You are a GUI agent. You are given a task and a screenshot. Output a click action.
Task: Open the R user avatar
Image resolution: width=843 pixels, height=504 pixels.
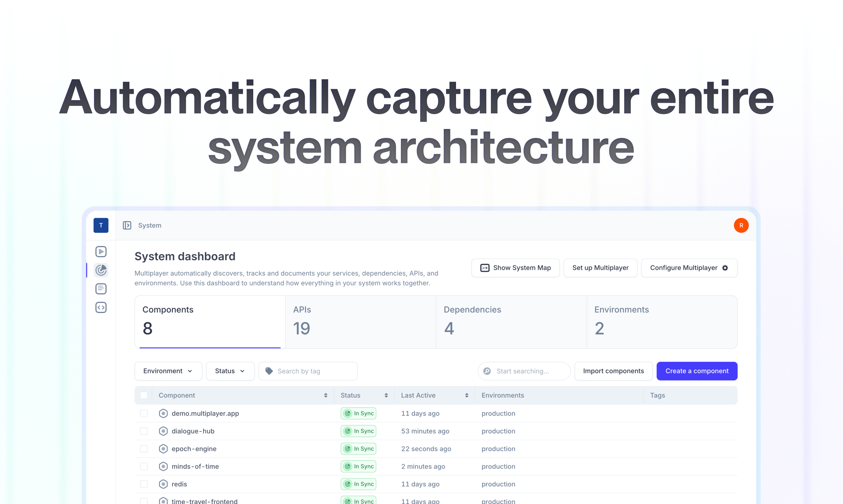point(741,225)
